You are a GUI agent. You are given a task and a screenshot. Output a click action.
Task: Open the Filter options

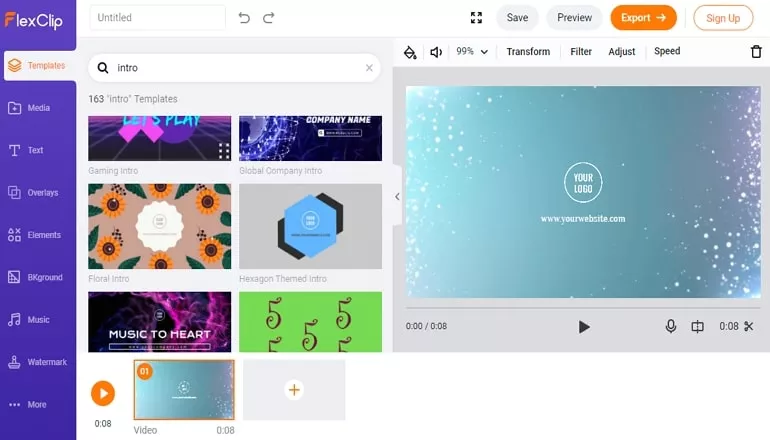tap(581, 51)
